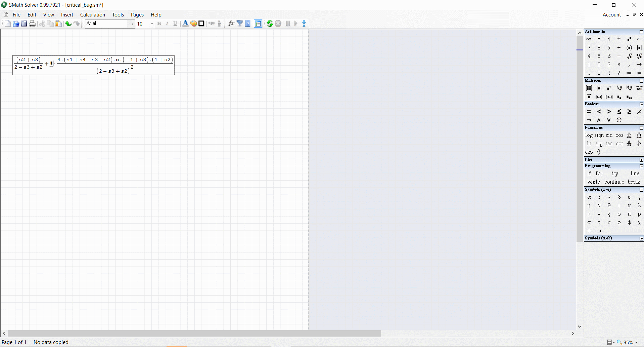
Task: Collapse the Arithmetic panel
Action: point(641,32)
